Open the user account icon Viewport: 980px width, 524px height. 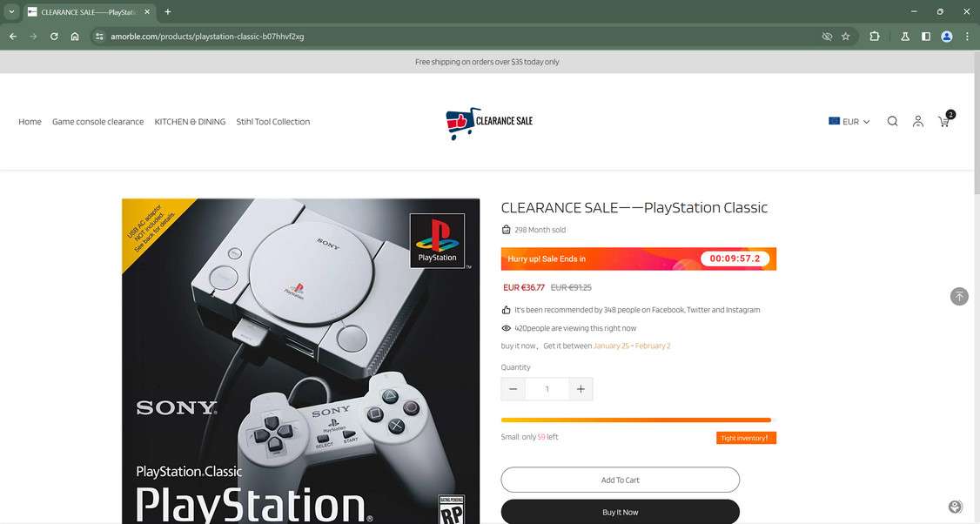(918, 121)
